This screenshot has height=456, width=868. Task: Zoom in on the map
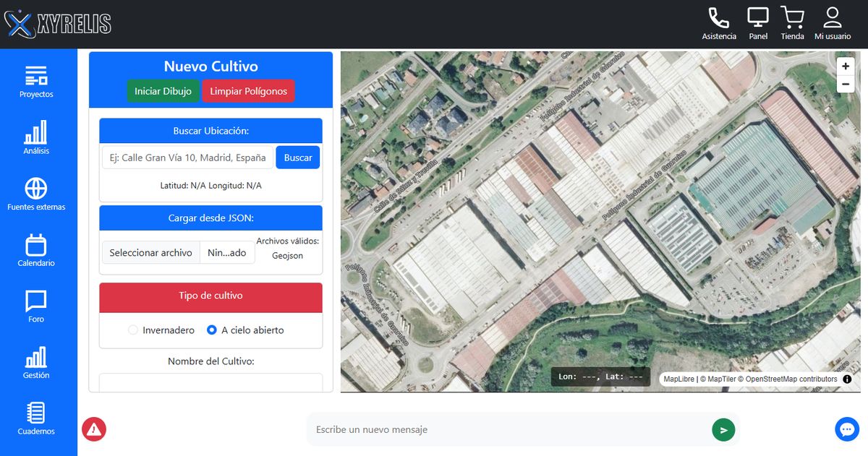point(846,66)
